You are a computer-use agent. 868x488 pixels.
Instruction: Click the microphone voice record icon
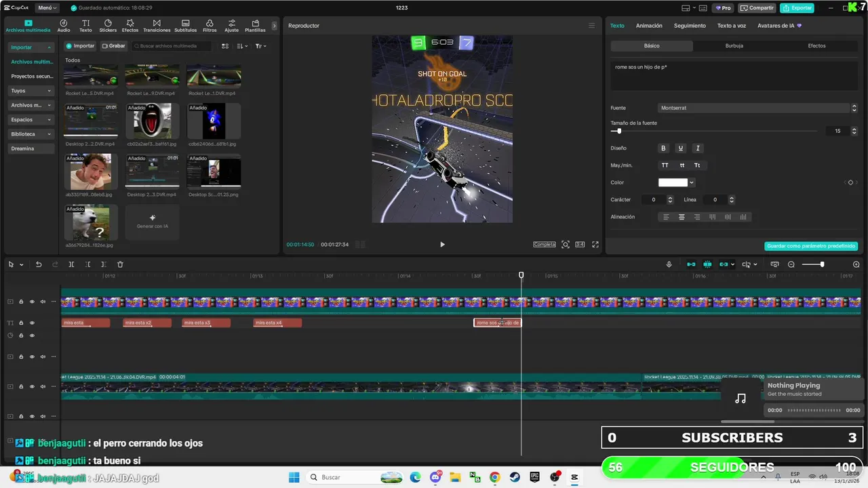[669, 264]
